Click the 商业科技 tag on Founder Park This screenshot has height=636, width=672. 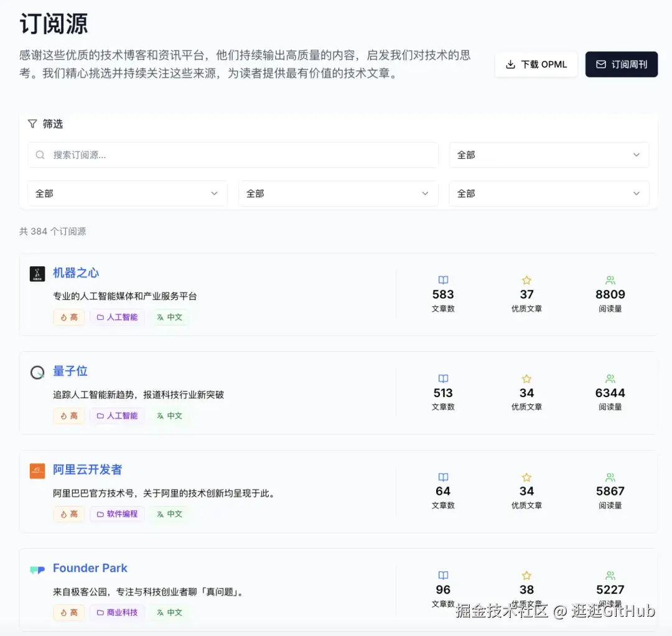click(117, 612)
